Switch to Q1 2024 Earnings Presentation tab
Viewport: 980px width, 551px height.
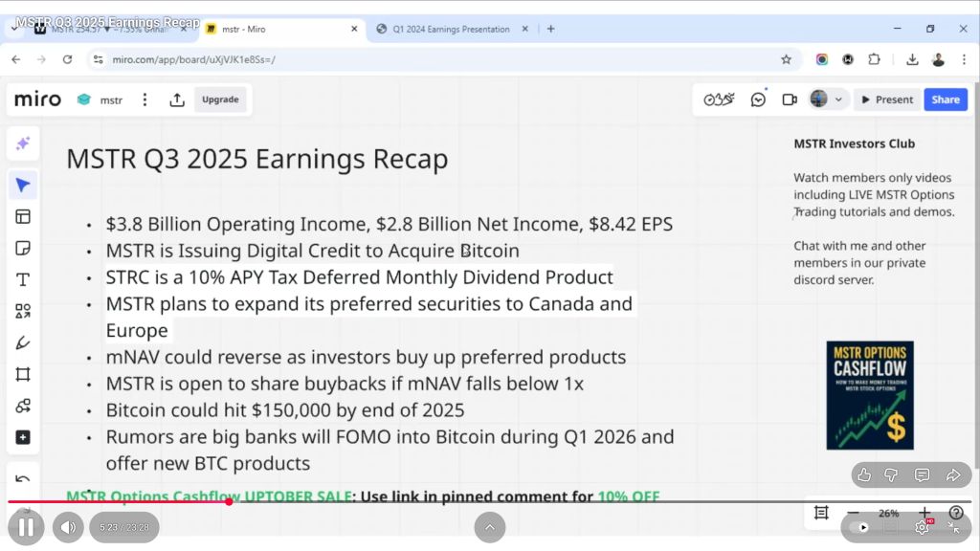click(450, 29)
